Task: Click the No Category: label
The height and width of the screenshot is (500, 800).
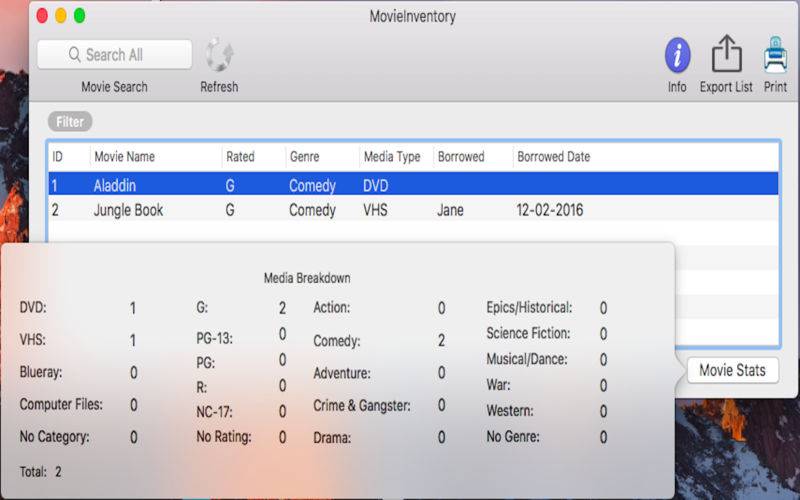Action: point(55,437)
